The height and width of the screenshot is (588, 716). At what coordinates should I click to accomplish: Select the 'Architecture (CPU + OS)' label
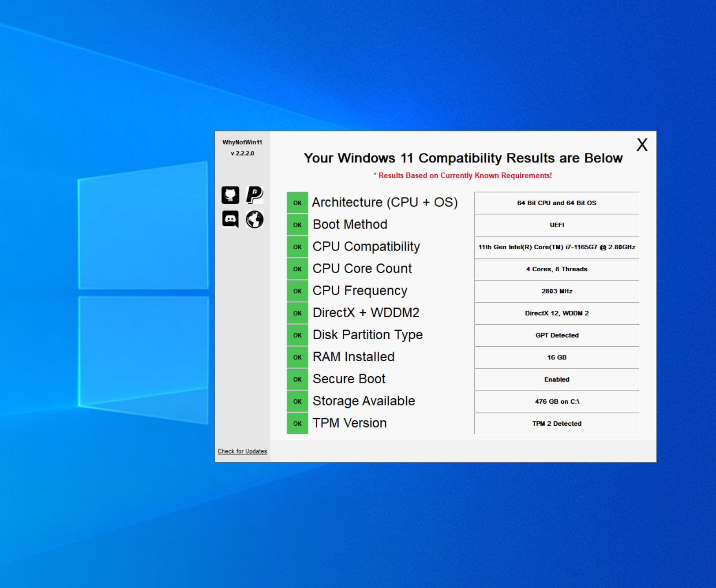click(385, 202)
